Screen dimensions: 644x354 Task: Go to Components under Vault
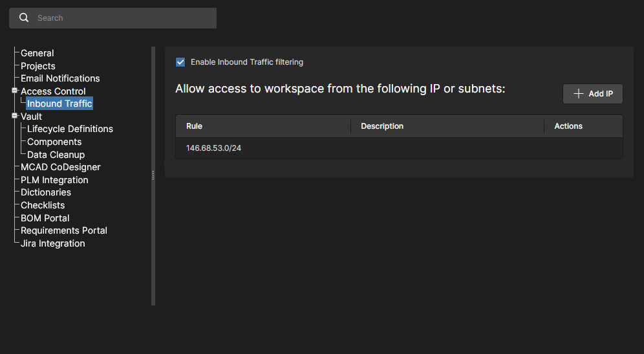54,142
